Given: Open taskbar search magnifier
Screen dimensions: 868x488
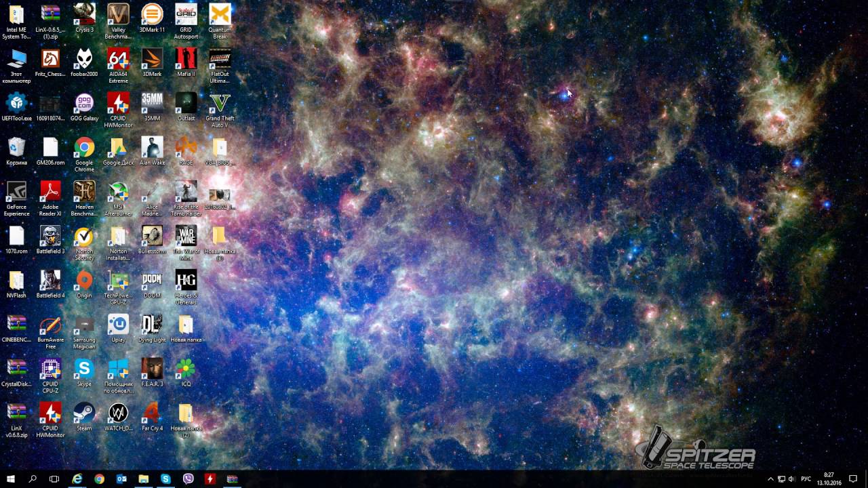Looking at the screenshot, I should [33, 479].
